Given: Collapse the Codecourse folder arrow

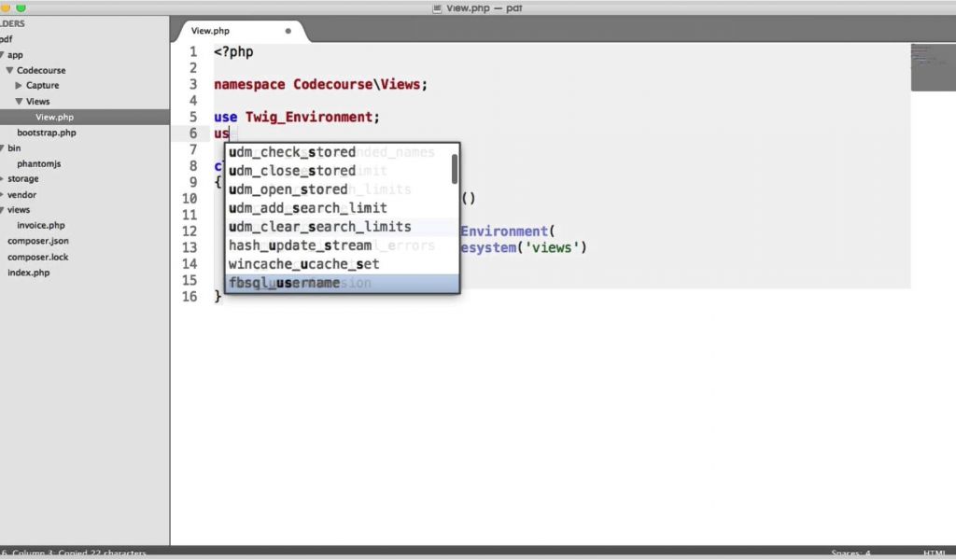Looking at the screenshot, I should 9,70.
